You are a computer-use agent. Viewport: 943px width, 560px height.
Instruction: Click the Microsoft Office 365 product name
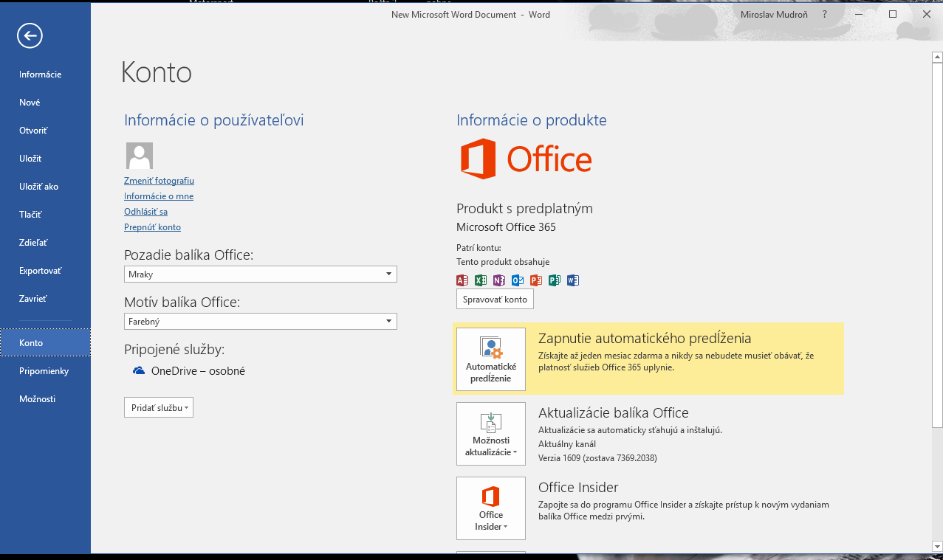[x=506, y=227]
